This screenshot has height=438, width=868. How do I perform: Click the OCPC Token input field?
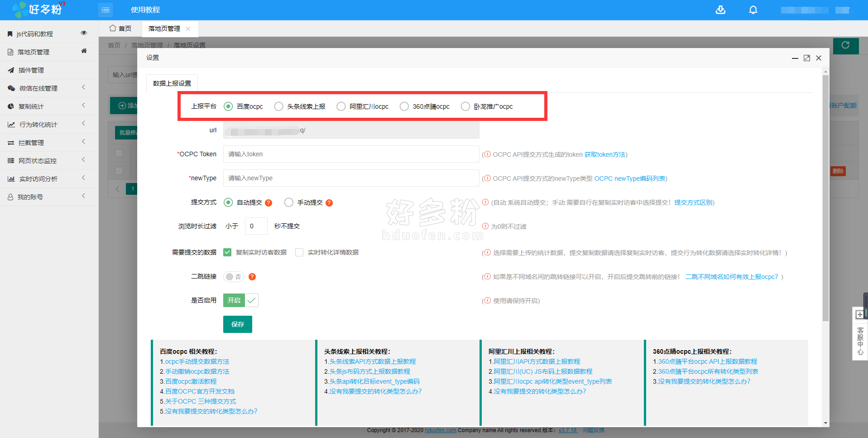click(x=351, y=154)
